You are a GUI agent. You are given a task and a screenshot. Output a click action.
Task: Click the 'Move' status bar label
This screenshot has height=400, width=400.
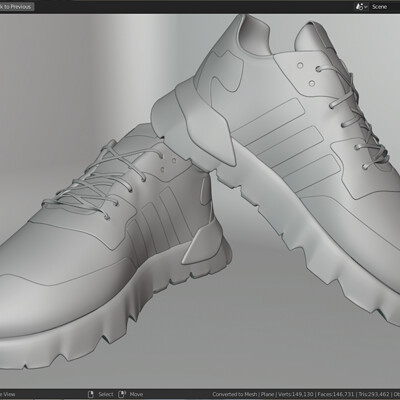click(x=136, y=395)
